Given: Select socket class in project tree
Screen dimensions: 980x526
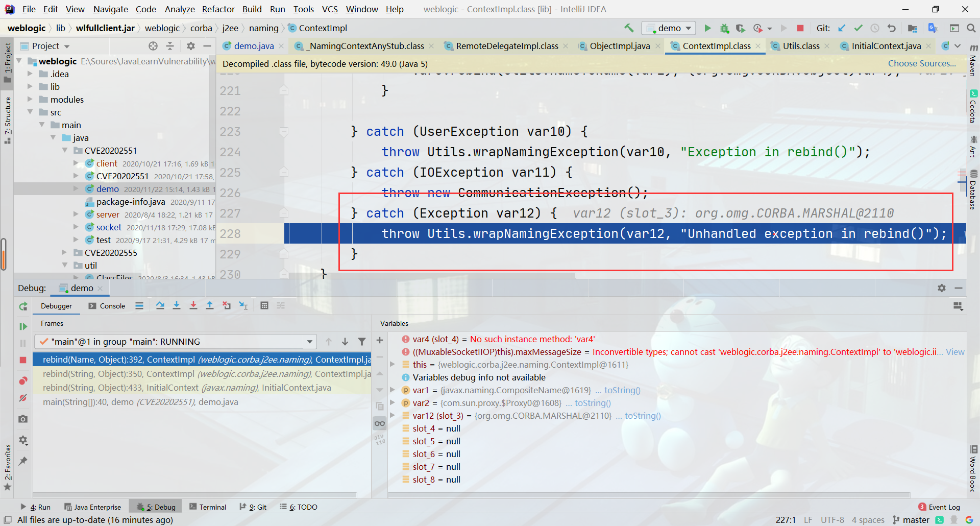Looking at the screenshot, I should point(109,227).
